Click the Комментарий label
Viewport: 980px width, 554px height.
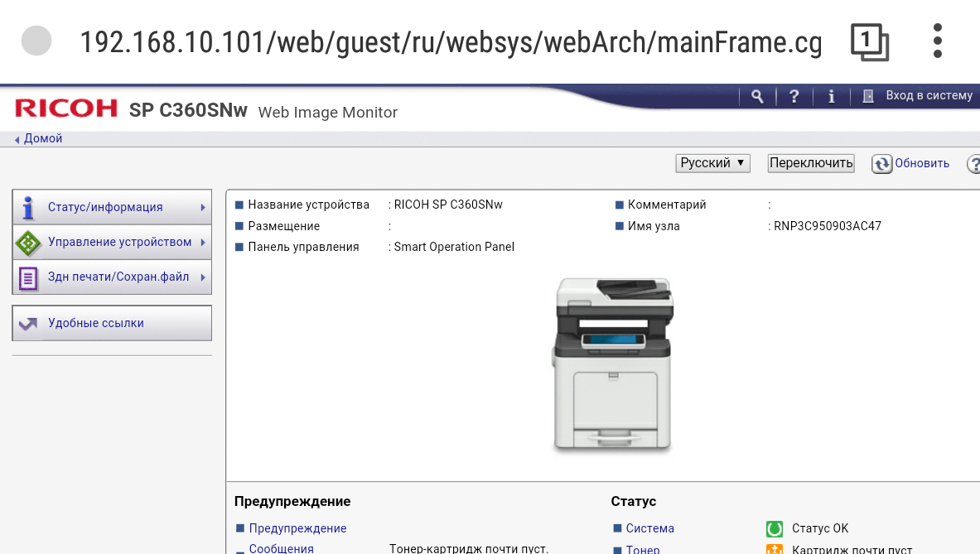pyautogui.click(x=666, y=205)
